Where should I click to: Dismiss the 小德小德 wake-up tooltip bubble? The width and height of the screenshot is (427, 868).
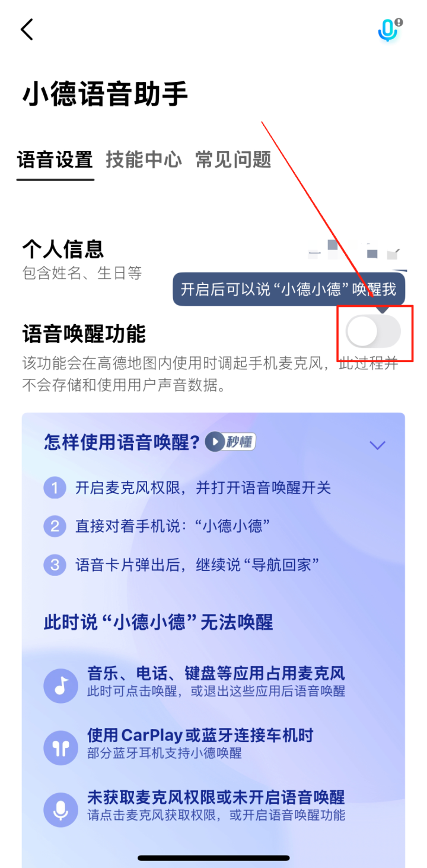click(x=289, y=289)
